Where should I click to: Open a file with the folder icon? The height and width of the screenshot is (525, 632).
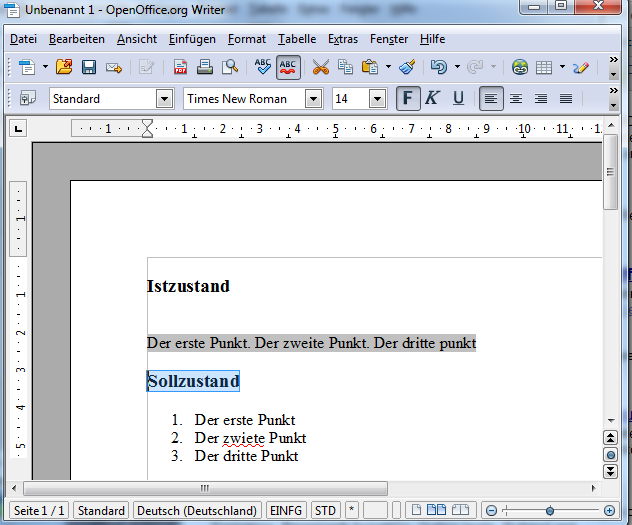point(64,68)
